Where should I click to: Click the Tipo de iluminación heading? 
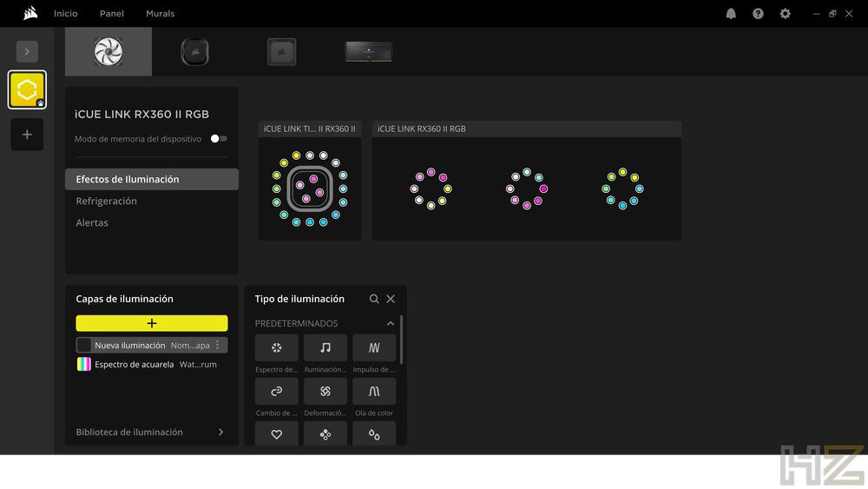299,299
